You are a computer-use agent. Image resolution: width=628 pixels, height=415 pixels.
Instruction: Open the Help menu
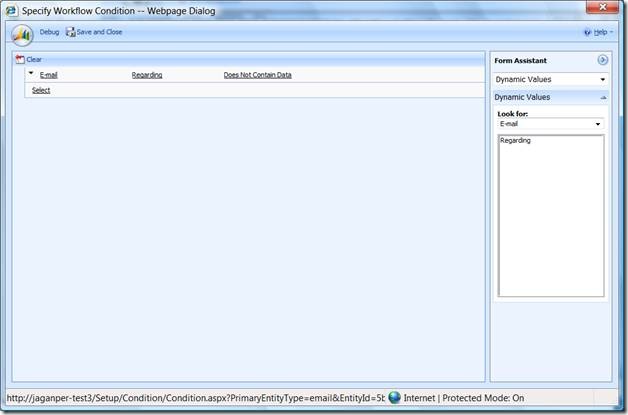(x=600, y=32)
